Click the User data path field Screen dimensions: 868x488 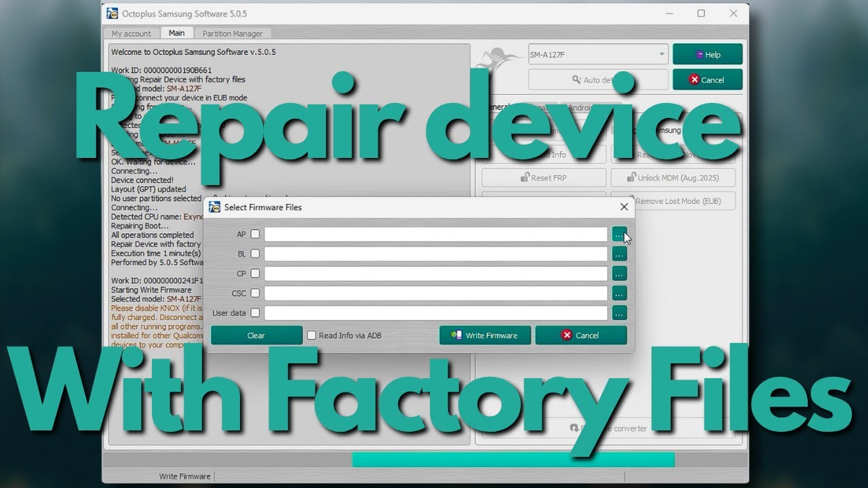tap(436, 313)
